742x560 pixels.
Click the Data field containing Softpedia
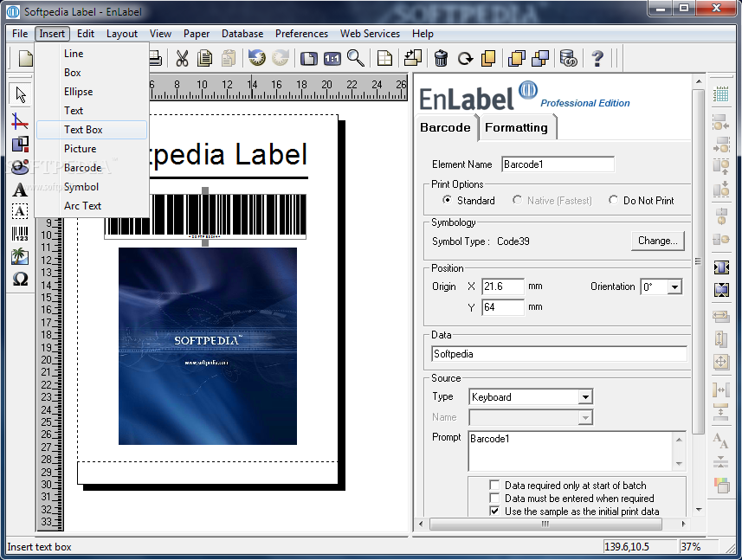[558, 354]
